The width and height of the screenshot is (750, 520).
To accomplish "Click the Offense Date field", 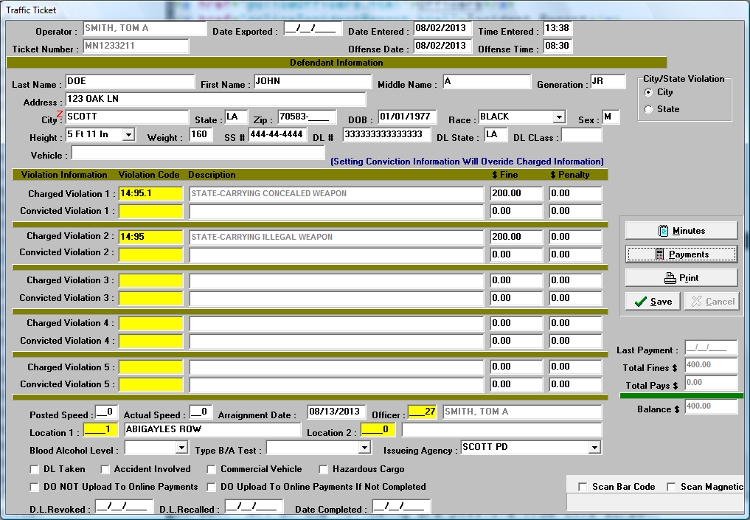I will pyautogui.click(x=442, y=46).
